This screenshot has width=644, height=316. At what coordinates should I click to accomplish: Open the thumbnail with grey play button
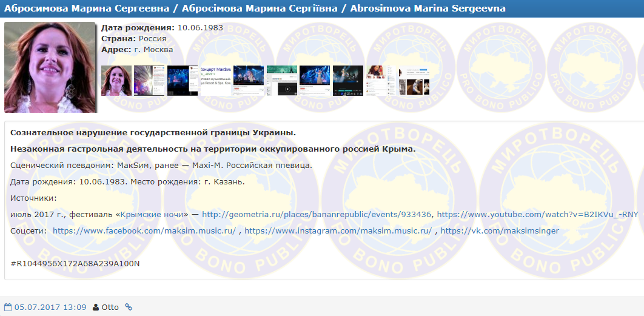[x=282, y=81]
